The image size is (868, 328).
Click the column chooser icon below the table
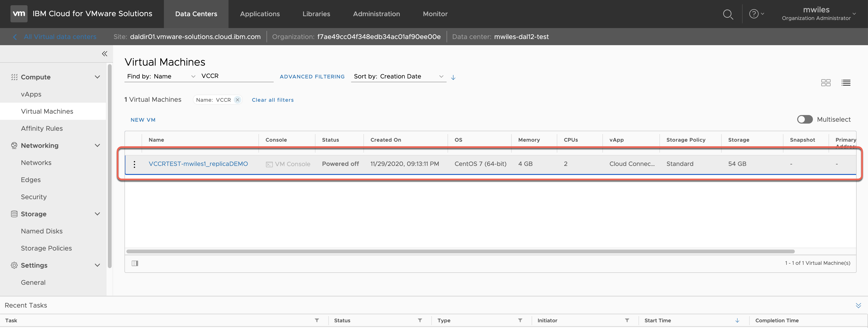click(135, 263)
